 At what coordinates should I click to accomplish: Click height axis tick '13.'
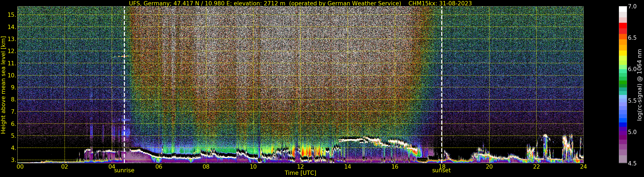12,39
